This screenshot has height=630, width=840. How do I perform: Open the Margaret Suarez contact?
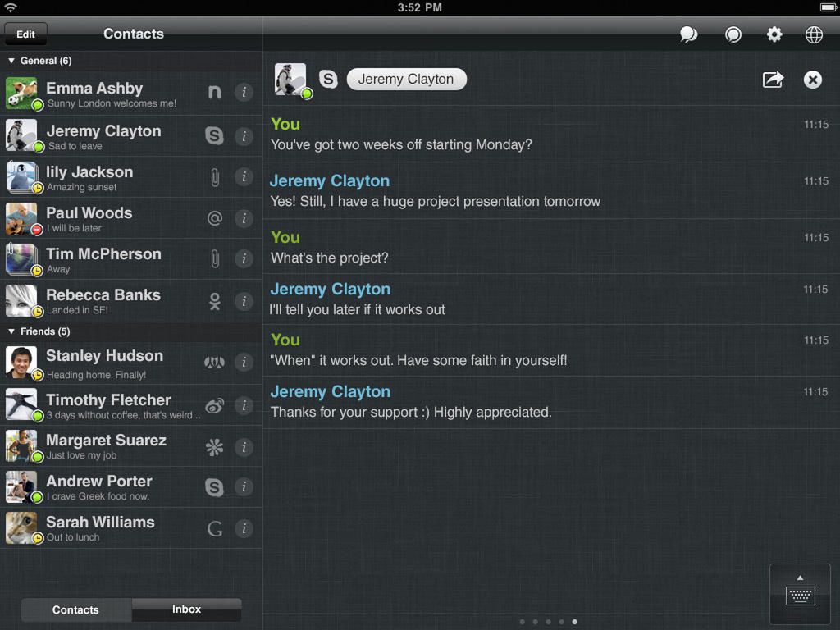131,446
